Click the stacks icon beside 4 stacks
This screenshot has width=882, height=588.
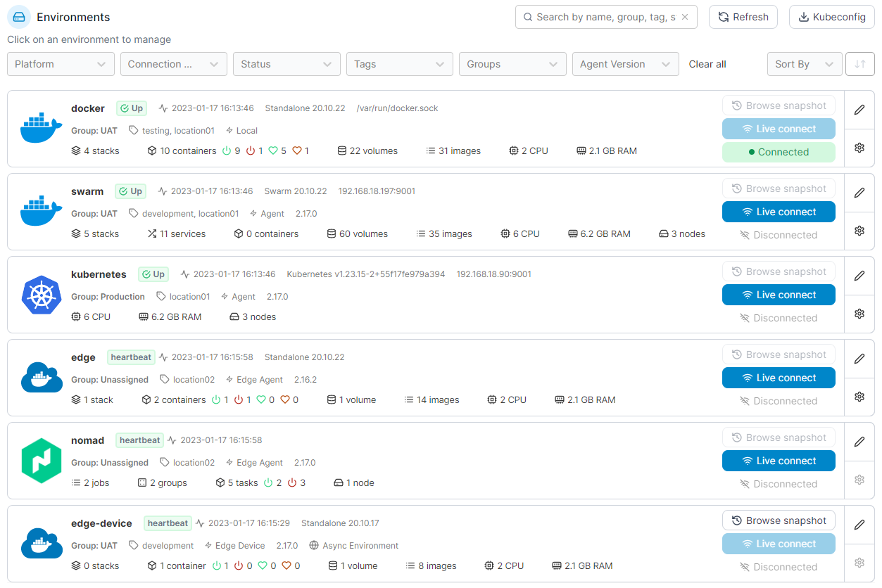tap(76, 151)
